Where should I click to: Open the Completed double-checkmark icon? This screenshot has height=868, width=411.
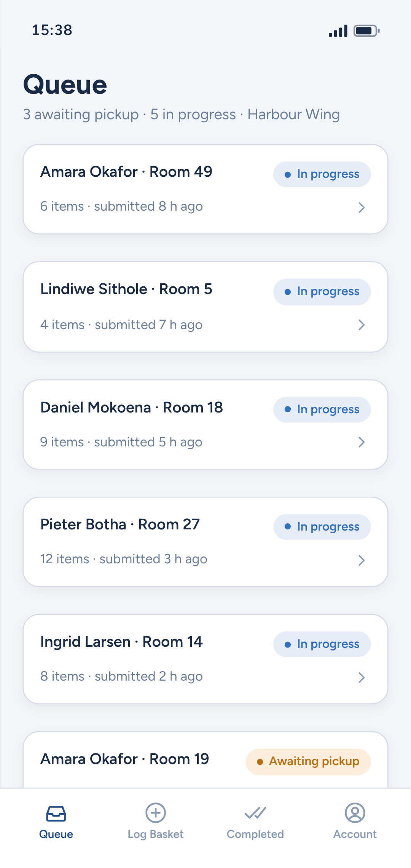click(x=255, y=813)
